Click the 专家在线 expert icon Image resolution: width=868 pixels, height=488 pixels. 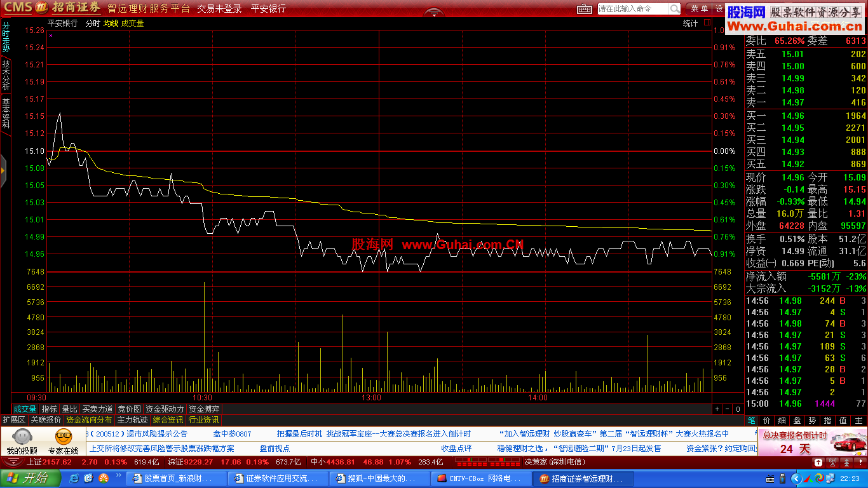63,437
